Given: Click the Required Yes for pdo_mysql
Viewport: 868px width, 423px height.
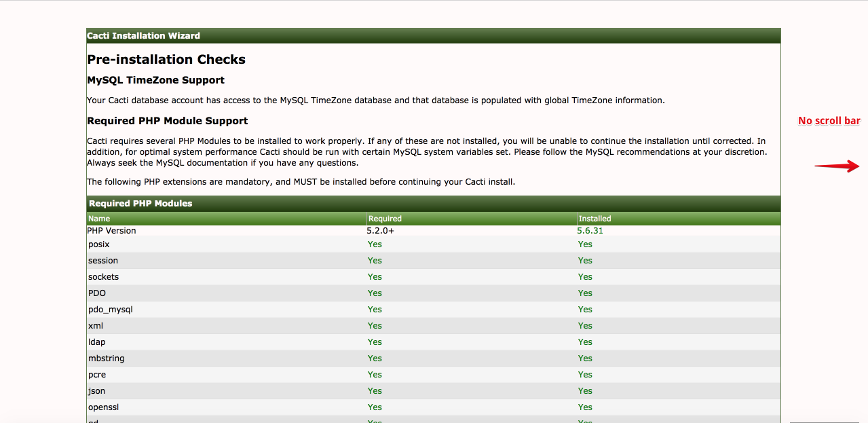Looking at the screenshot, I should 375,310.
